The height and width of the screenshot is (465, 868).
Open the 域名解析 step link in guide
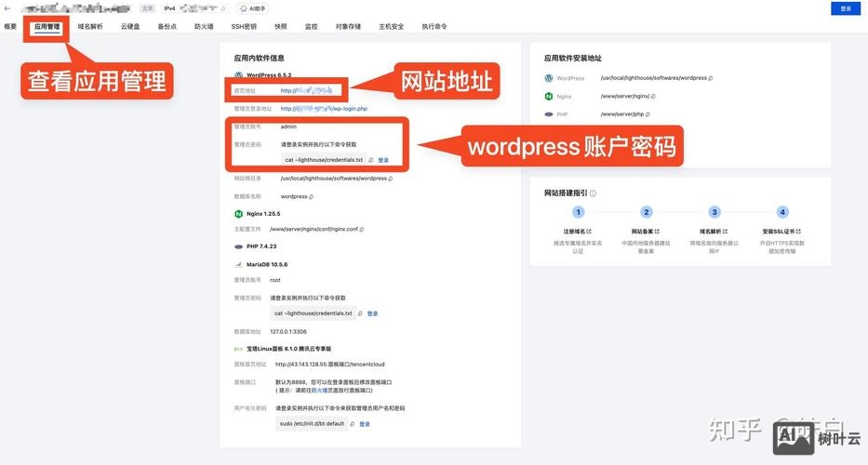pos(714,232)
